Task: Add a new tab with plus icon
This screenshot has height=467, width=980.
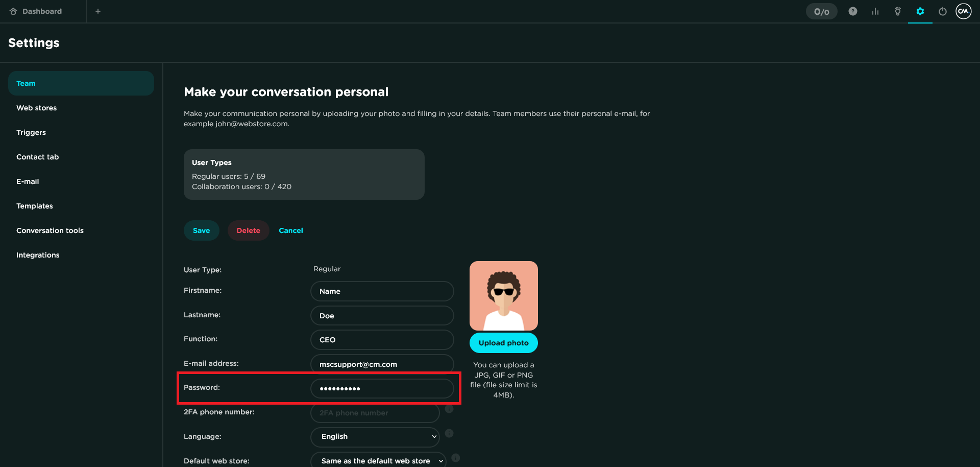Action: (x=98, y=11)
